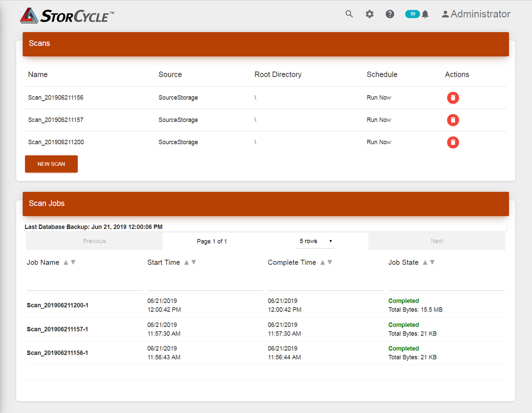Screen dimensions: 532x413
Task: Sort Complete Time descending arrow
Action: pos(330,262)
